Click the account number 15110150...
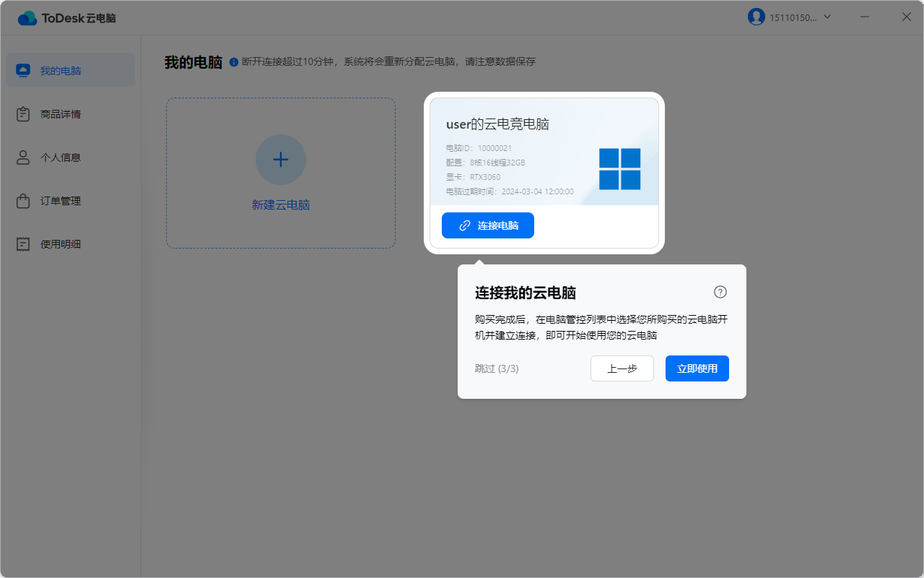This screenshot has height=578, width=924. point(793,17)
